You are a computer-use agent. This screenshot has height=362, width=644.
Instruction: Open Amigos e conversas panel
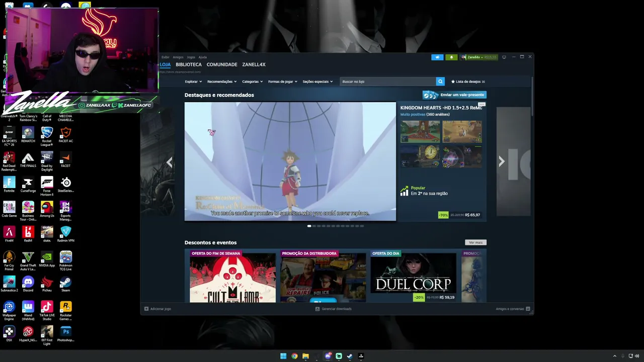(513, 309)
